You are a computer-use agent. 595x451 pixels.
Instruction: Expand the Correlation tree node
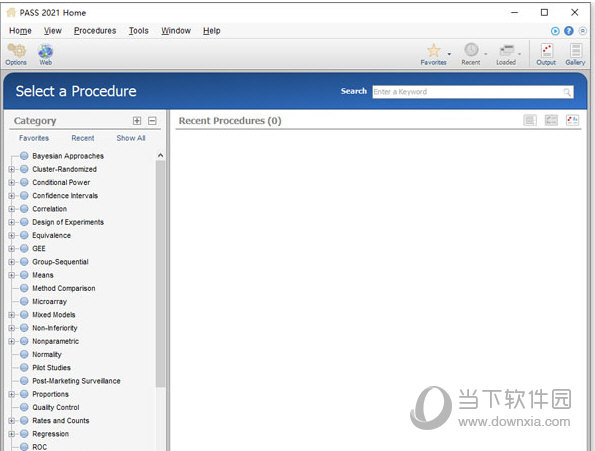coord(11,209)
